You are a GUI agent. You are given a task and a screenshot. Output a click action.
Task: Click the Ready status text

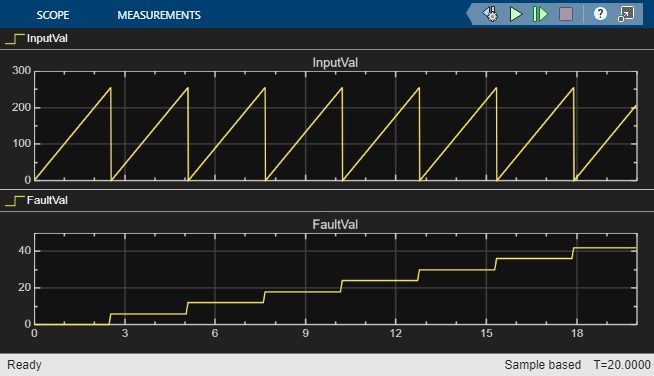pos(24,365)
